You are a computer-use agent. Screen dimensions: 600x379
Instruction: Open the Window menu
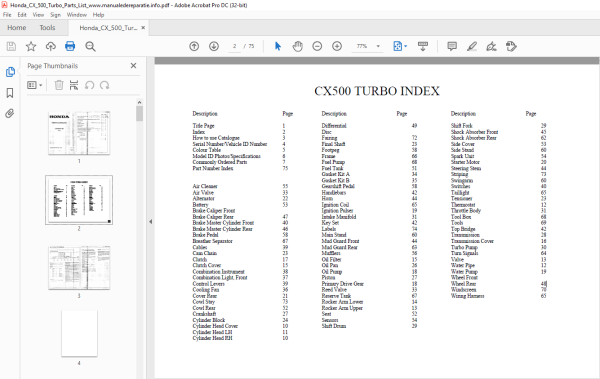coord(77,15)
